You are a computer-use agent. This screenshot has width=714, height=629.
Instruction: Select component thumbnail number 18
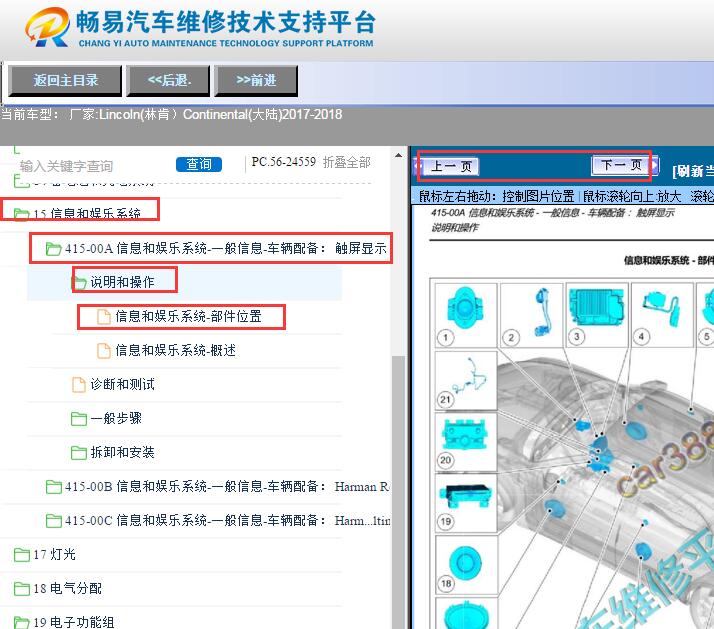pos(466,565)
